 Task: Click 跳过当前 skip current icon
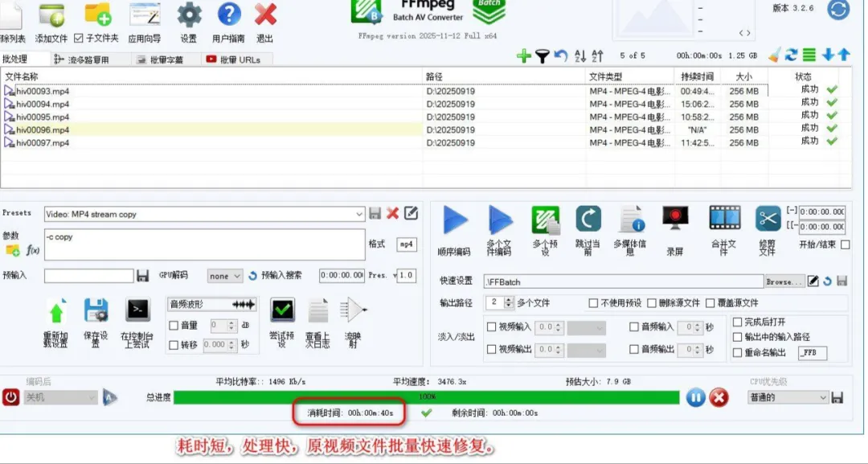(x=588, y=220)
